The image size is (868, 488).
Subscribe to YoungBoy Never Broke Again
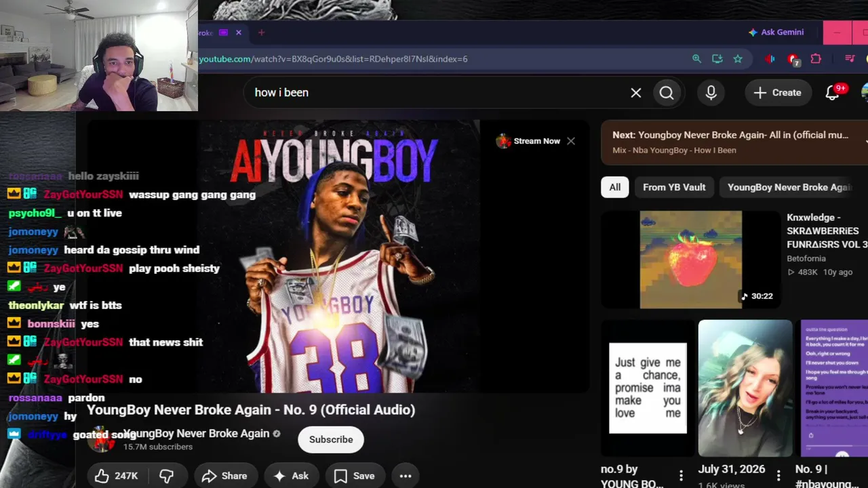click(x=331, y=440)
